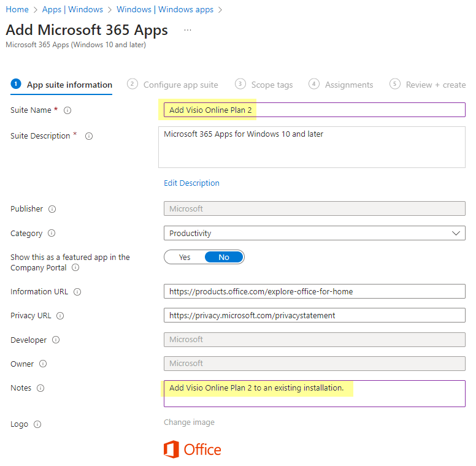Expand the Category dropdown showing Productivity
Image resolution: width=476 pixels, height=466 pixels.
315,233
